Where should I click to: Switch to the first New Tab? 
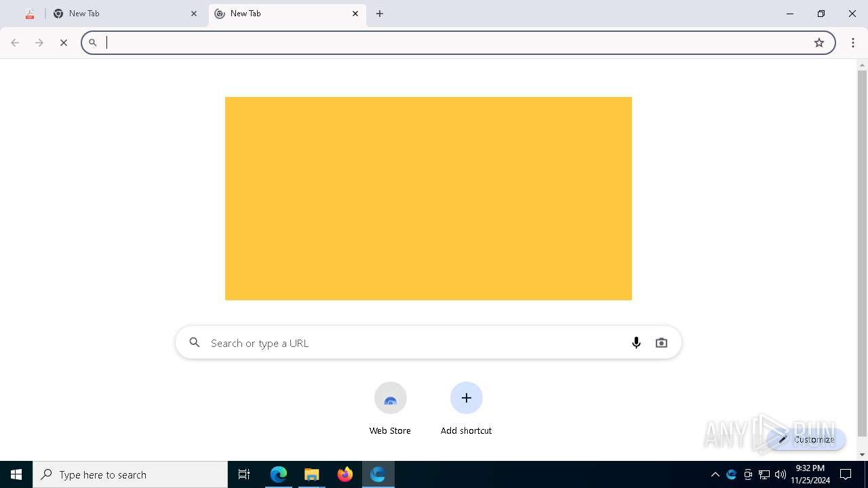point(126,14)
